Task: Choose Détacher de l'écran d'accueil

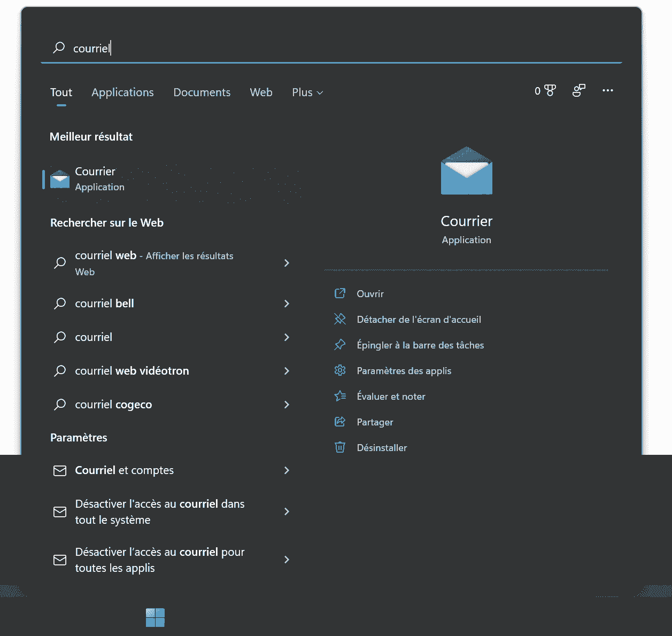Action: click(x=419, y=320)
